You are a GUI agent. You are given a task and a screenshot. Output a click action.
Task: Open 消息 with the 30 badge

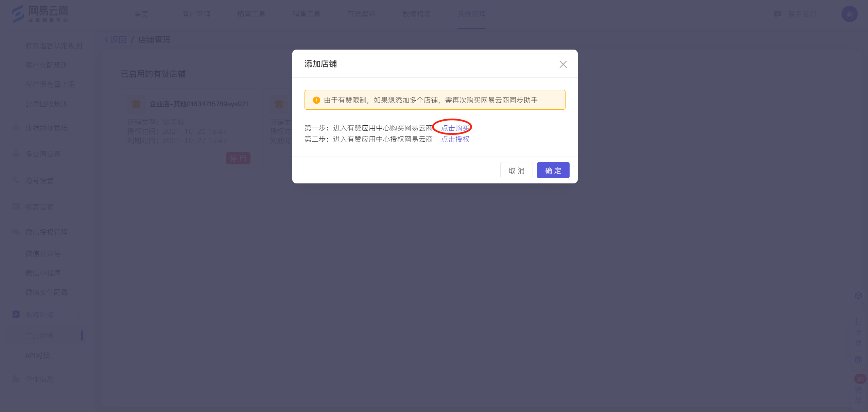(x=859, y=389)
